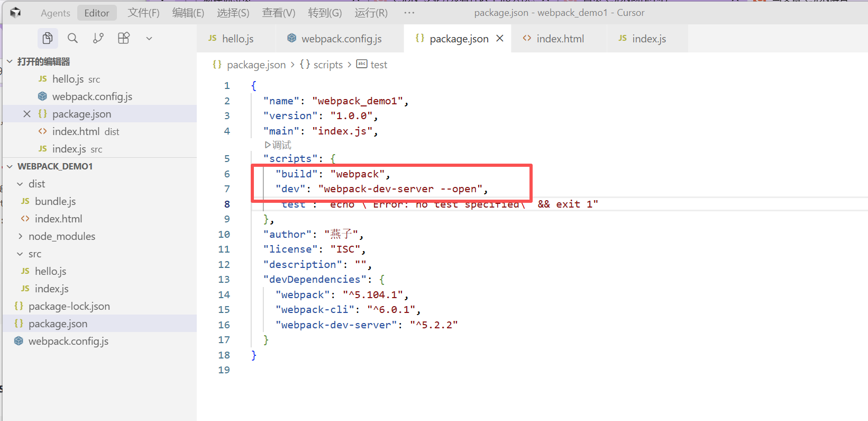Click package.json in the breadcrumb

256,65
